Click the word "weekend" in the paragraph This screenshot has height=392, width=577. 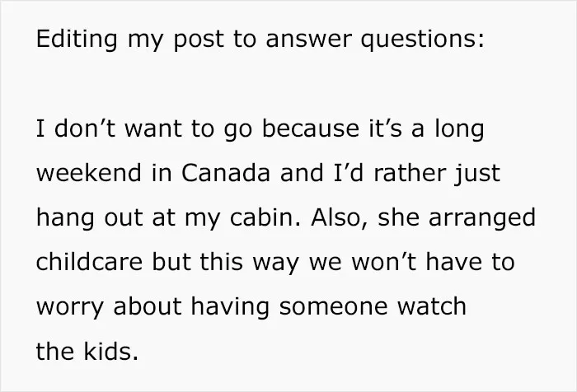pyautogui.click(x=89, y=173)
